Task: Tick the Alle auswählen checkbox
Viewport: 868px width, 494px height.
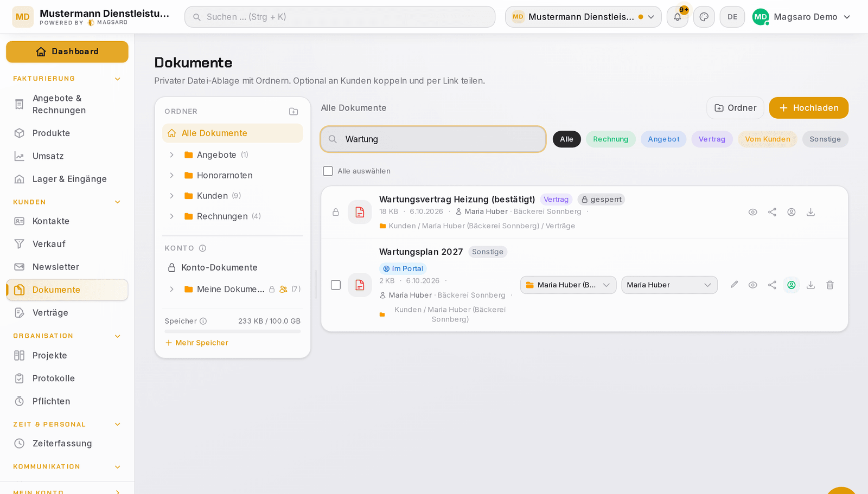Action: click(x=328, y=171)
